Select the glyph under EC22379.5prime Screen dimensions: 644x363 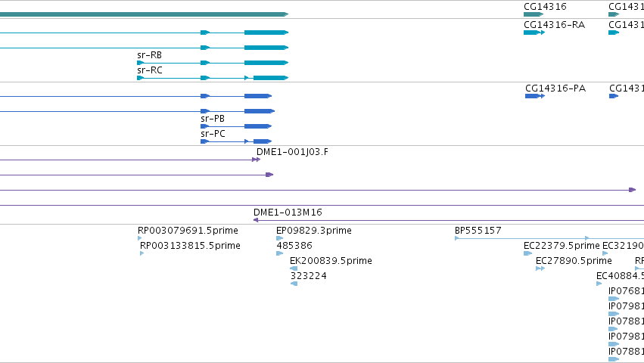(527, 253)
